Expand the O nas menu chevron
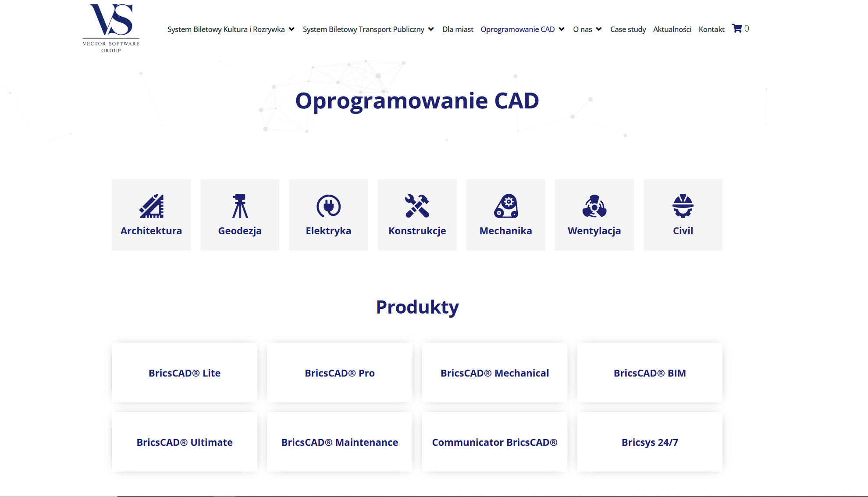The image size is (868, 497). point(599,29)
